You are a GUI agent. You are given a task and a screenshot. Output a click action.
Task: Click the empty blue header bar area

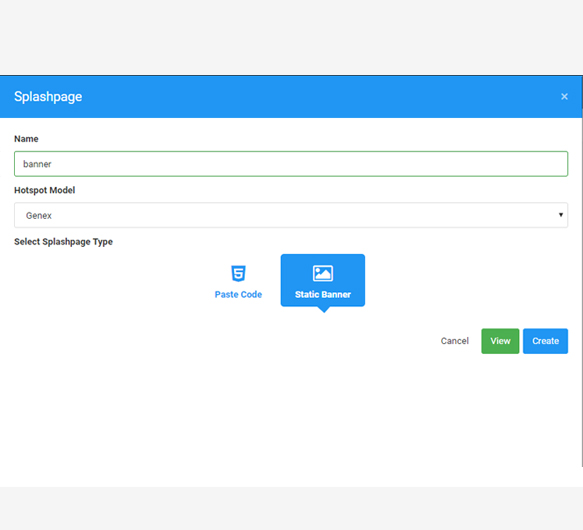(320, 97)
